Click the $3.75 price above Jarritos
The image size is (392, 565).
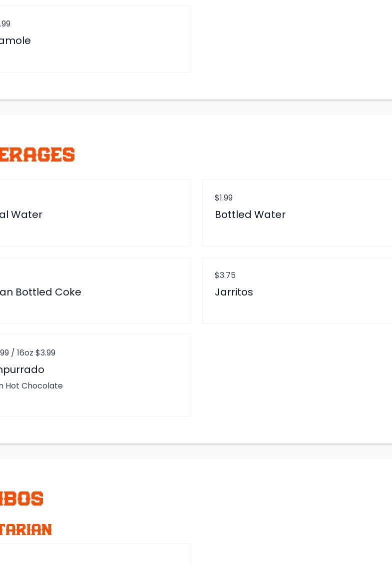click(x=225, y=275)
